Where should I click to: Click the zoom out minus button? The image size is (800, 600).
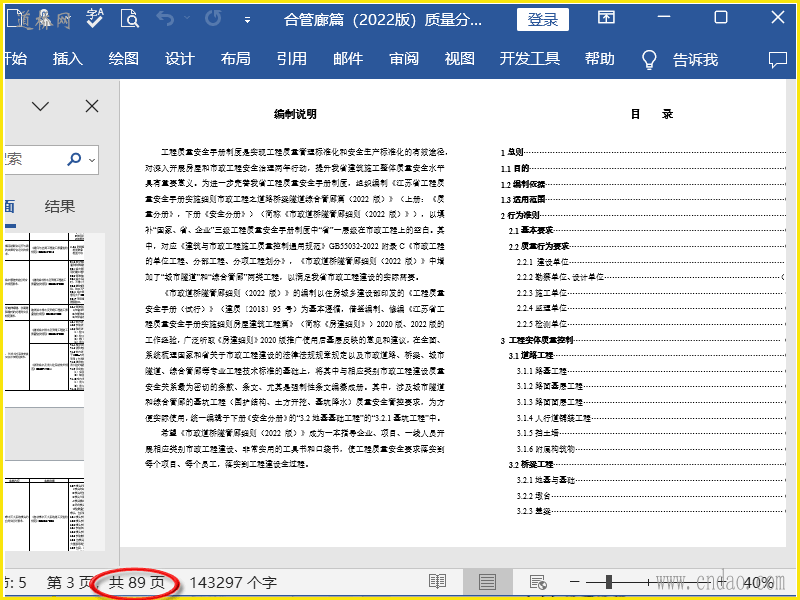pos(574,581)
